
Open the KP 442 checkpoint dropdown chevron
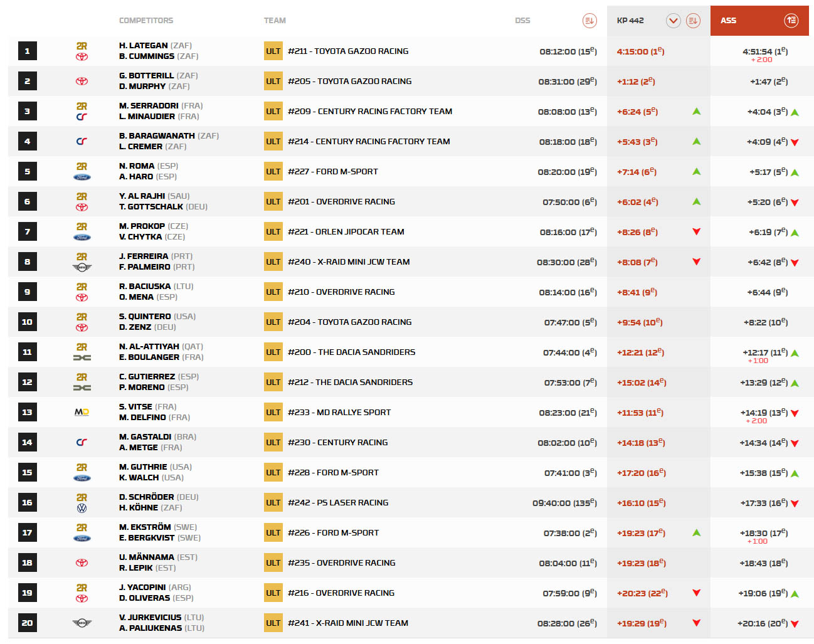(x=673, y=21)
